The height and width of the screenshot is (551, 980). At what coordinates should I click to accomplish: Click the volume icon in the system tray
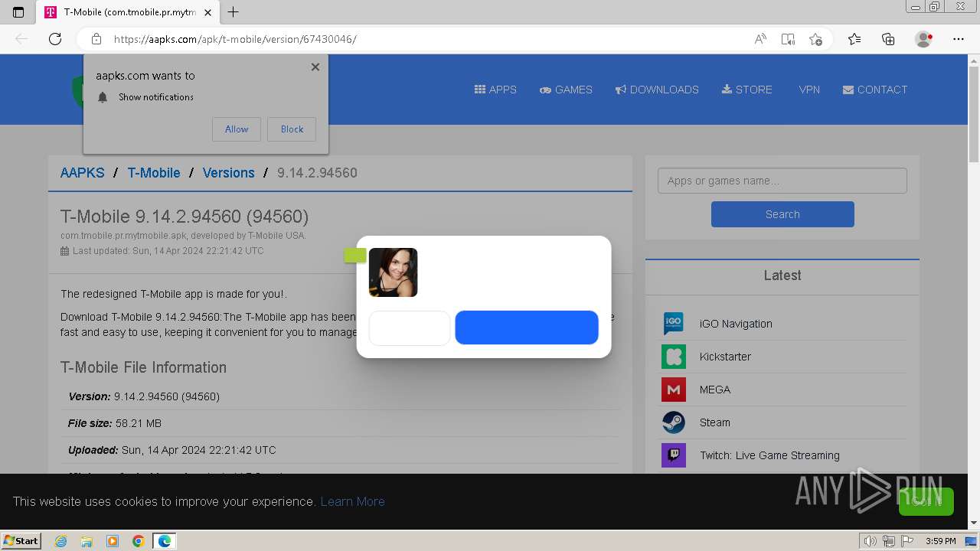point(870,541)
